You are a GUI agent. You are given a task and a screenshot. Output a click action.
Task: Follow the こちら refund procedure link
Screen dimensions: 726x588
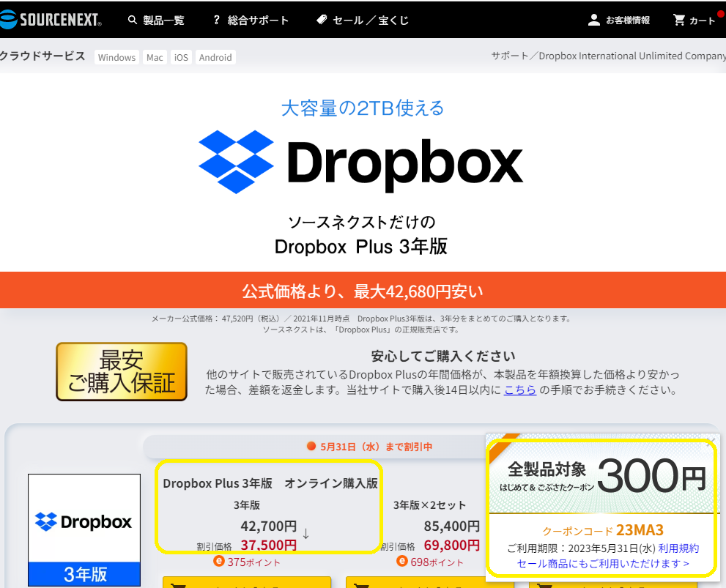click(x=520, y=390)
